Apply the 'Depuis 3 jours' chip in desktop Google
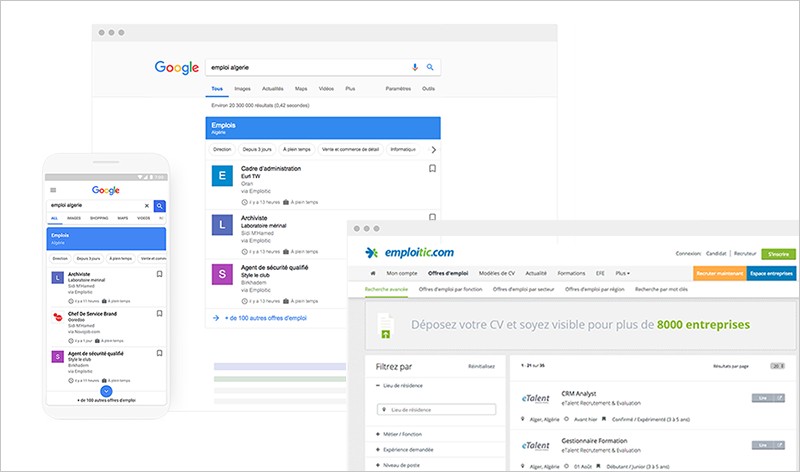This screenshot has width=800, height=472. (257, 150)
